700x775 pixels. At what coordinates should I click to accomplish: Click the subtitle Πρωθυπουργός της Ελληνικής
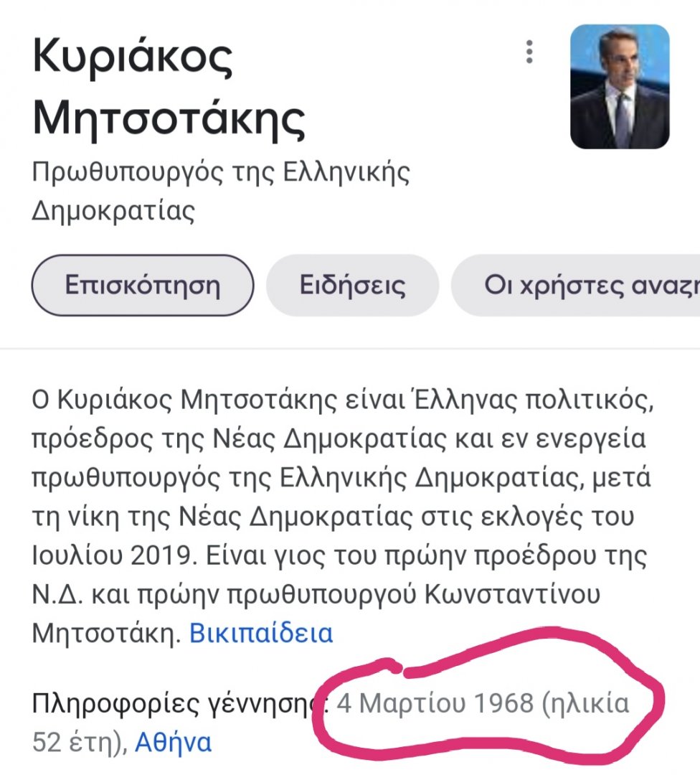coord(221,174)
